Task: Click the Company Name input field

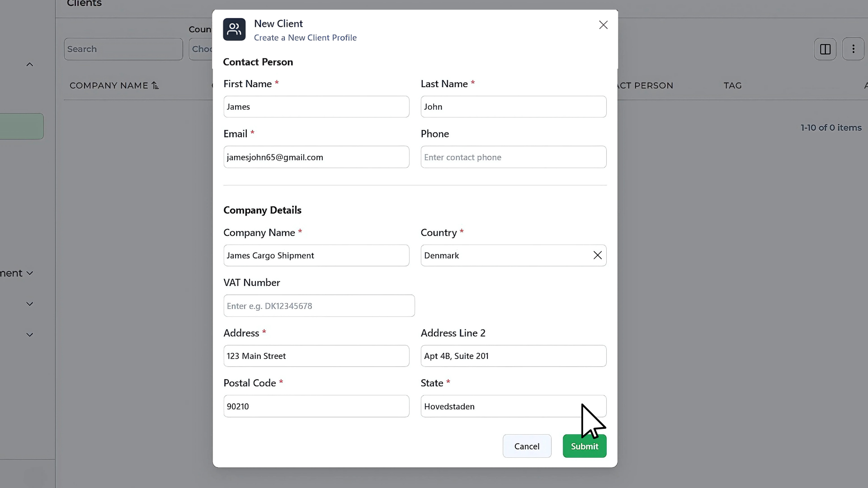Action: 316,255
